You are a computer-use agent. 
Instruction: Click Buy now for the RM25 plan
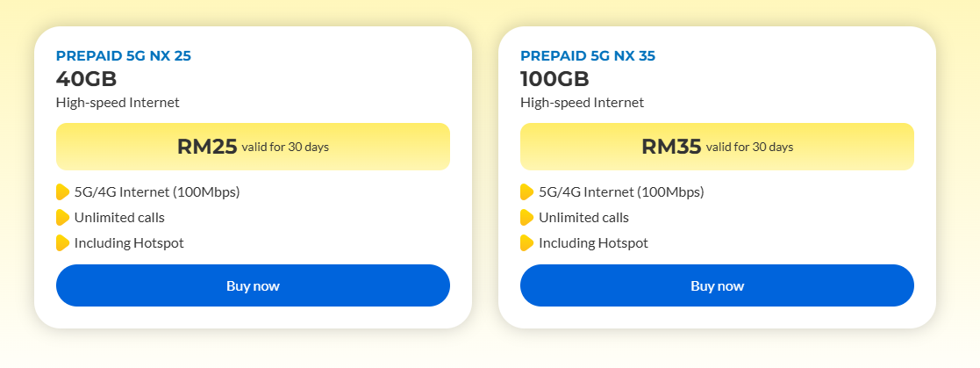pyautogui.click(x=253, y=285)
